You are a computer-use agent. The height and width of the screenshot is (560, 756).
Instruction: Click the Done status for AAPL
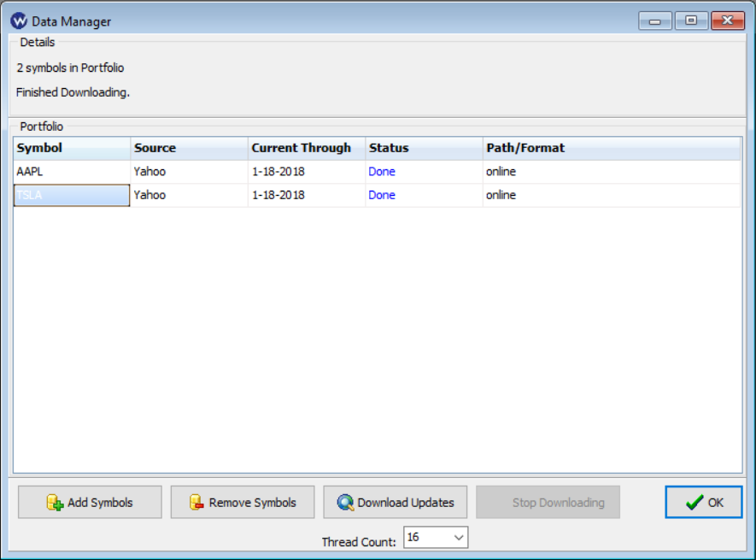pyautogui.click(x=382, y=172)
